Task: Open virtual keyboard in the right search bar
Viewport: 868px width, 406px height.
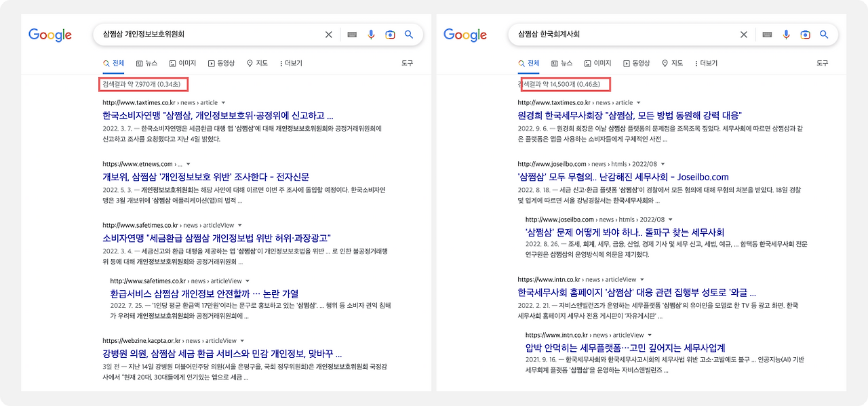Action: click(x=767, y=35)
